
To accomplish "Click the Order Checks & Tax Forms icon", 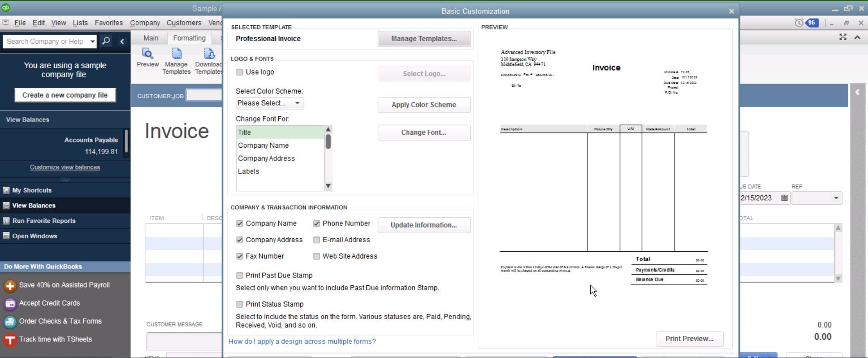I will 9,321.
